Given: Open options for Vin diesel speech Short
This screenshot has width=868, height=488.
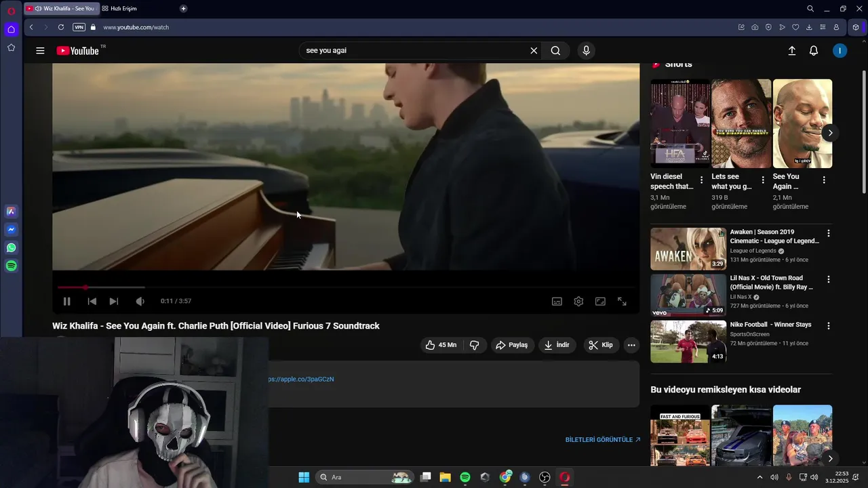Looking at the screenshot, I should pos(701,180).
